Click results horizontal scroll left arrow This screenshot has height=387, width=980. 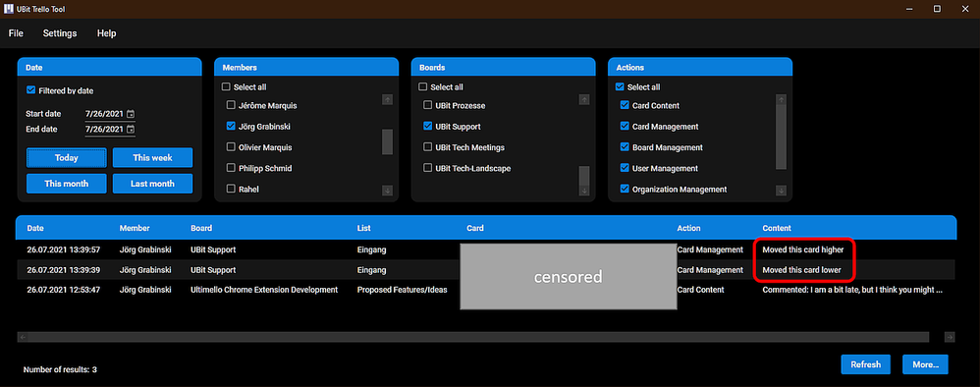(x=23, y=337)
